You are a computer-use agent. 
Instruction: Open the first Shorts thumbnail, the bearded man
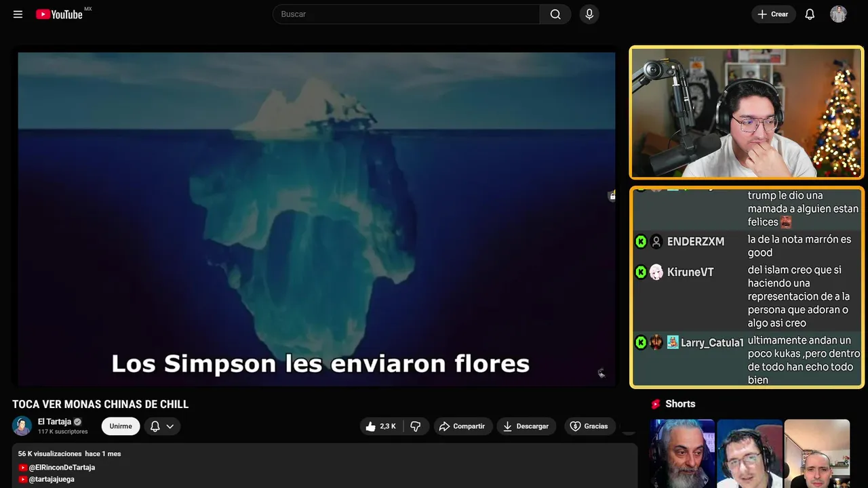point(682,453)
